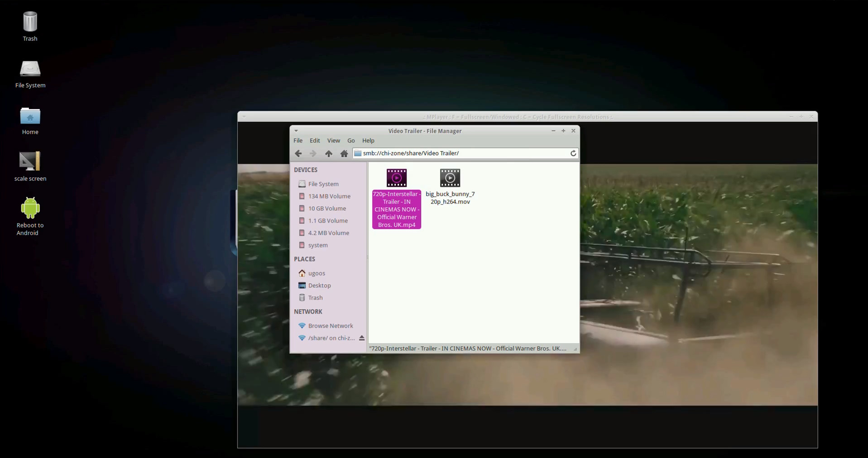
Task: Go up to parent folder
Action: (x=329, y=153)
